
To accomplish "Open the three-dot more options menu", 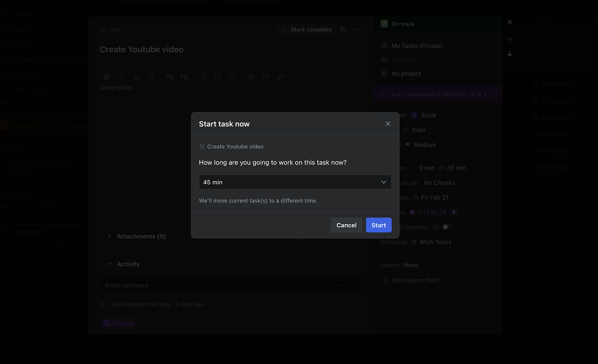I will point(356,29).
